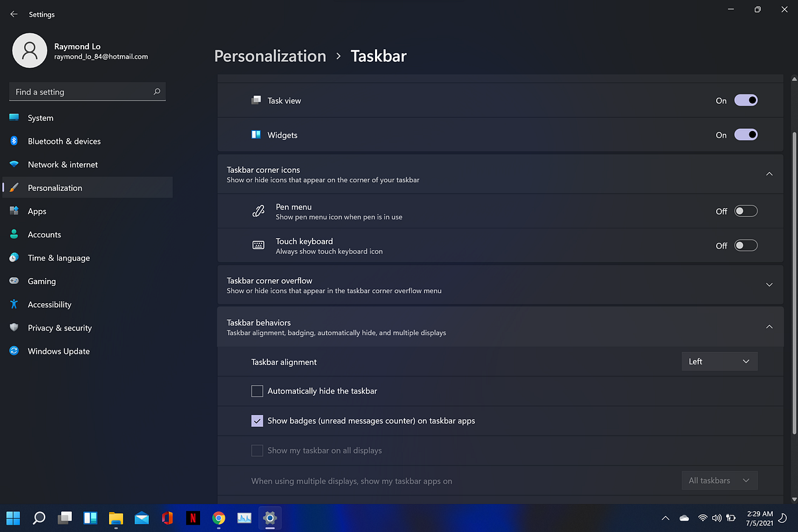
Task: Uncheck Show badges on taskbar apps
Action: (x=257, y=420)
